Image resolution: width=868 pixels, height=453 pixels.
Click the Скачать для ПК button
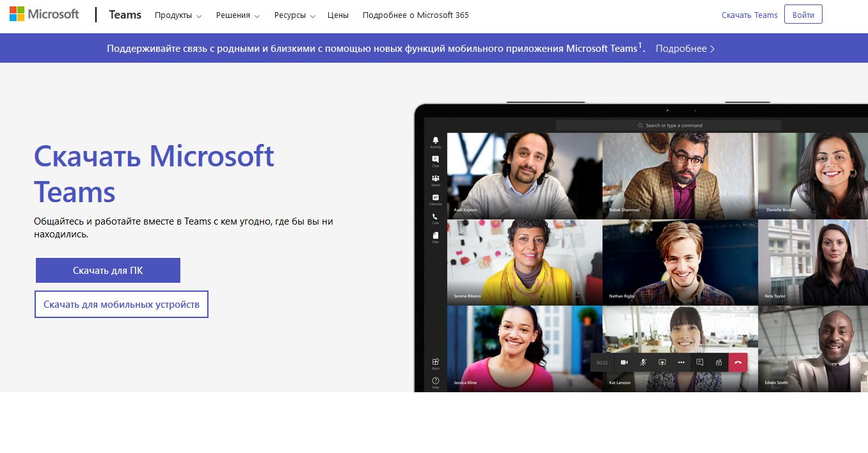(108, 271)
